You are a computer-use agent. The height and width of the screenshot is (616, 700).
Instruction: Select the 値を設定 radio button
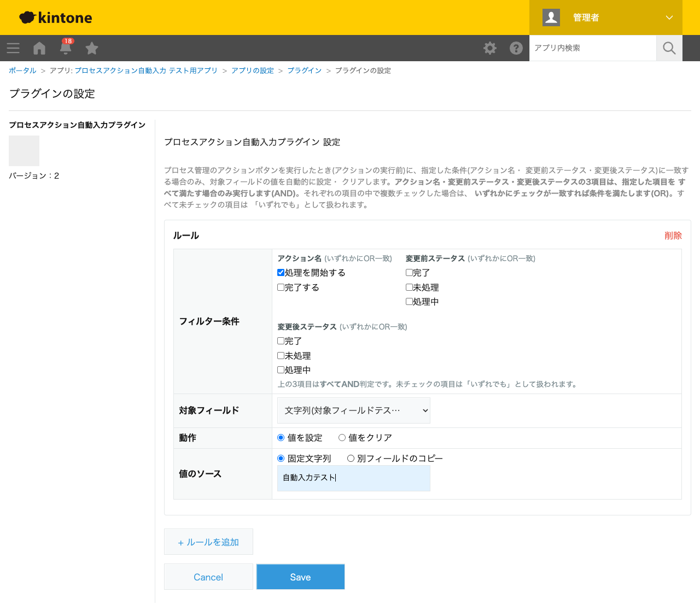click(x=281, y=438)
